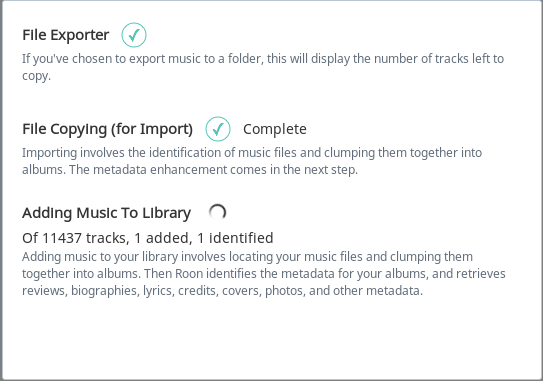
Task: Click '1 identified' in track status
Action: point(235,238)
